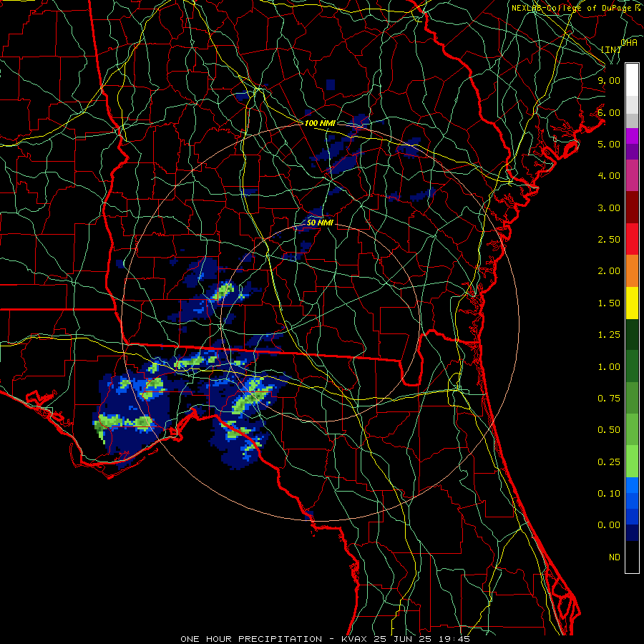Select the black ND swatch in the legend
The height and width of the screenshot is (644, 644).
pos(632,557)
